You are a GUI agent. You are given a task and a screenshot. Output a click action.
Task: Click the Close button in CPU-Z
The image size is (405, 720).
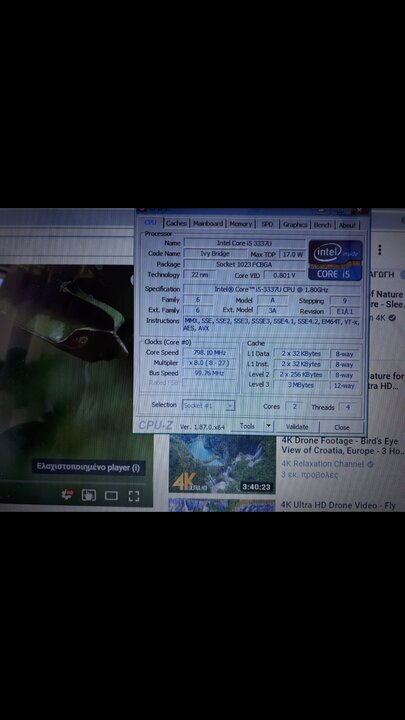(342, 427)
